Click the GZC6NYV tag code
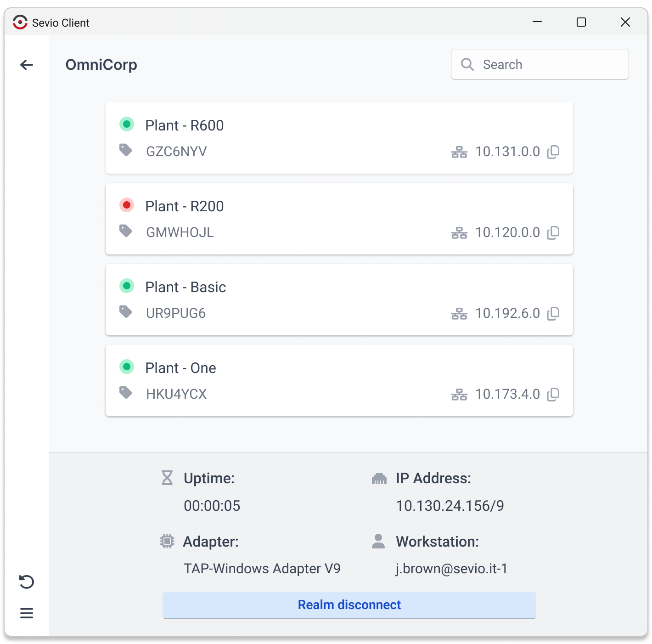652x644 pixels. [x=177, y=152]
